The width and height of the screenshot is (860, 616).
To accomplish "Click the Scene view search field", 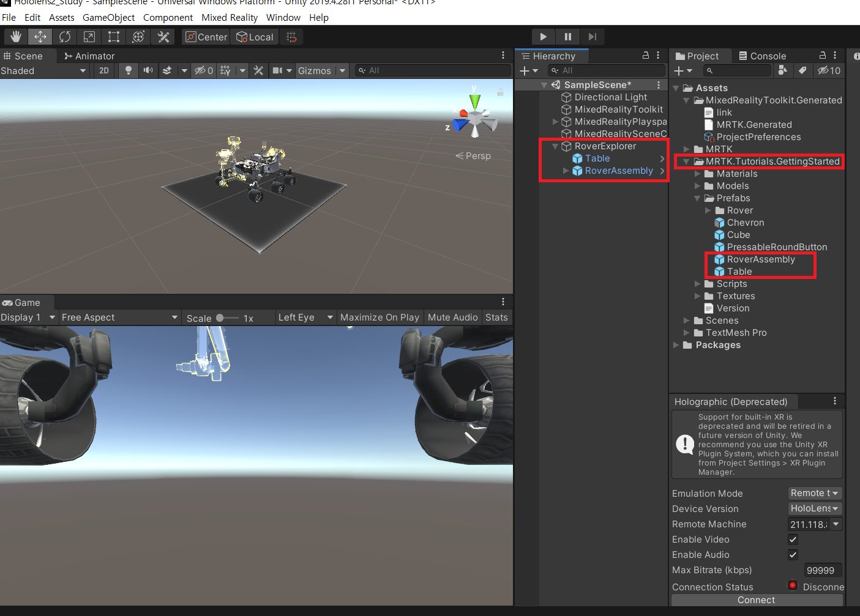I will 433,70.
